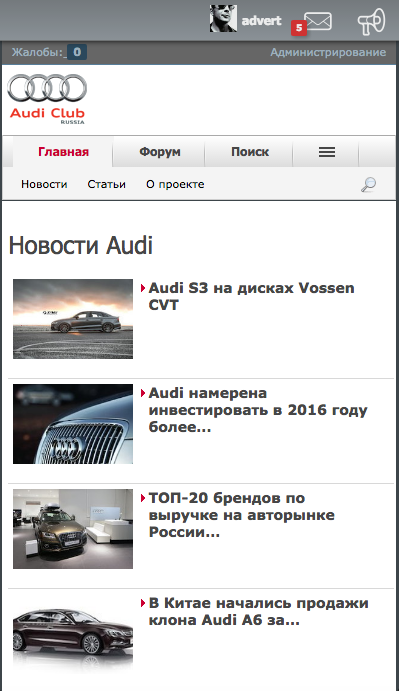Open the Новости submenu link
Image resolution: width=399 pixels, height=691 pixels.
44,184
